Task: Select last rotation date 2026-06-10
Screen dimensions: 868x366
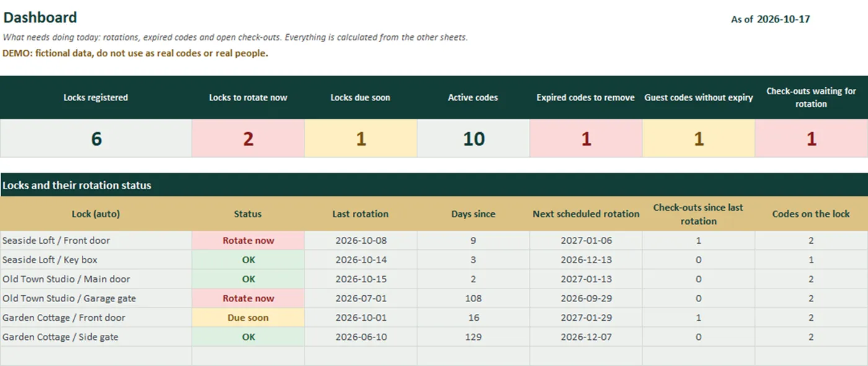Action: [x=360, y=337]
